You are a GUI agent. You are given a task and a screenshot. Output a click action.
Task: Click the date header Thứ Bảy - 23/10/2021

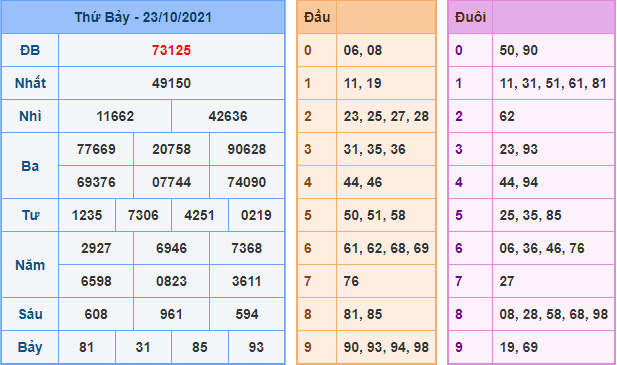click(143, 17)
